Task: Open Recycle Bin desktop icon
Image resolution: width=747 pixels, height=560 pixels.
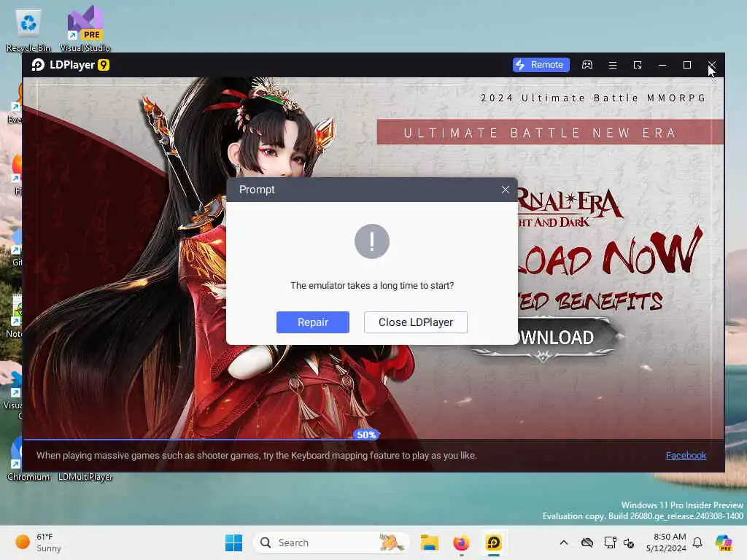Action: (28, 29)
